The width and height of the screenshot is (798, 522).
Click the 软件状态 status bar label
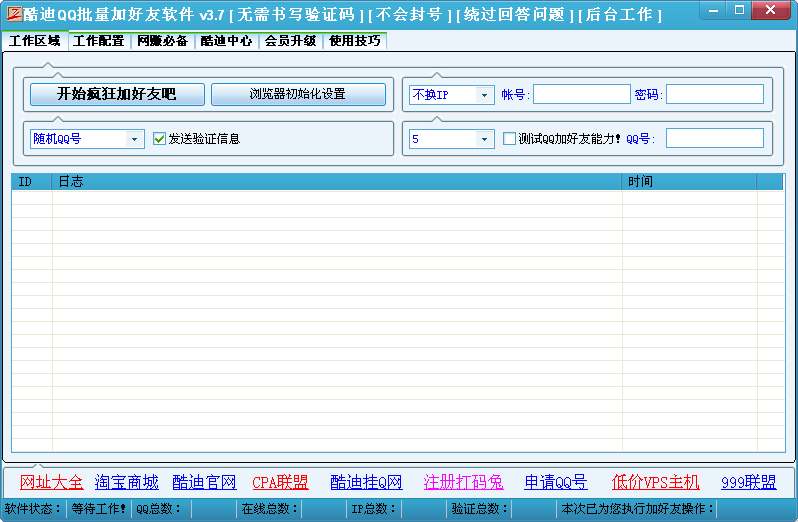tap(34, 509)
